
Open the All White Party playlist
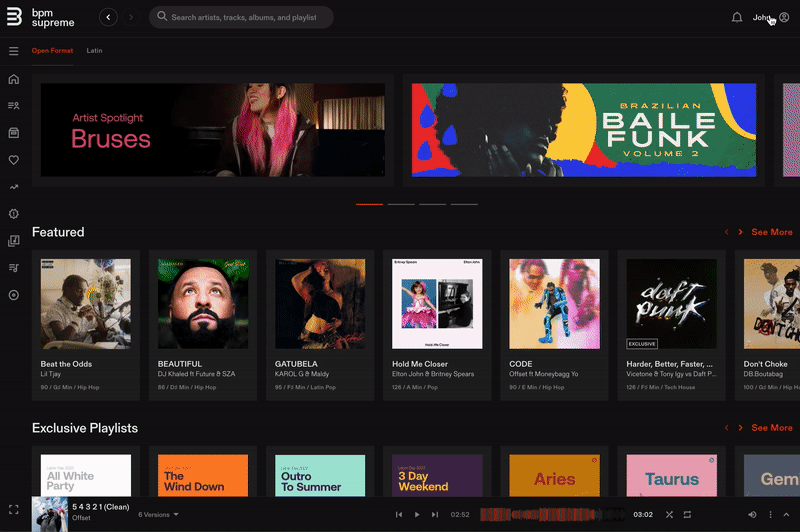(86, 475)
